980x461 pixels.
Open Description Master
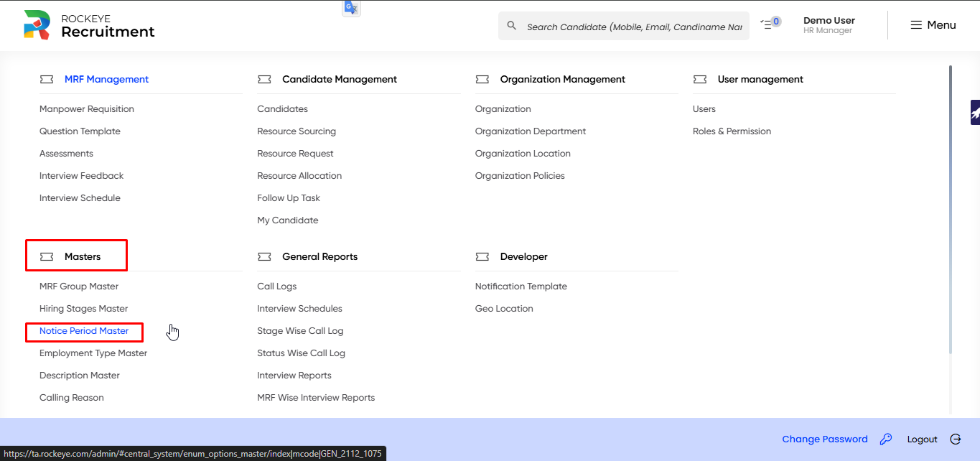click(80, 376)
